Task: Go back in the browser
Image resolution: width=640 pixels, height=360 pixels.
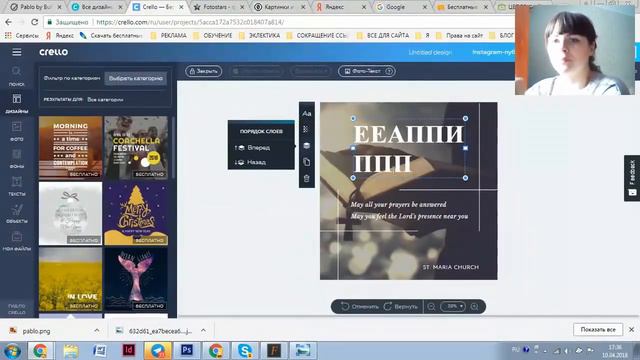Action: [x=9, y=22]
